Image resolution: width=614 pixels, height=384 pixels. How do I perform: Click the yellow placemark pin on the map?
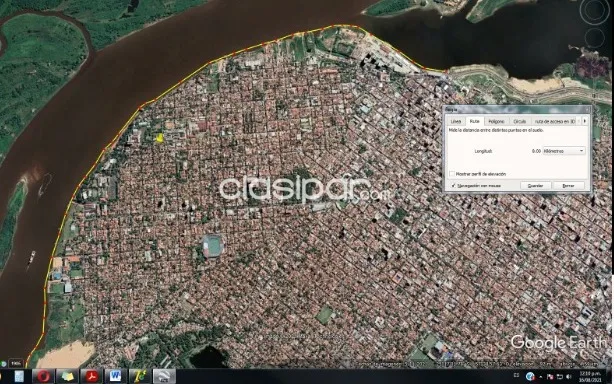tap(159, 138)
